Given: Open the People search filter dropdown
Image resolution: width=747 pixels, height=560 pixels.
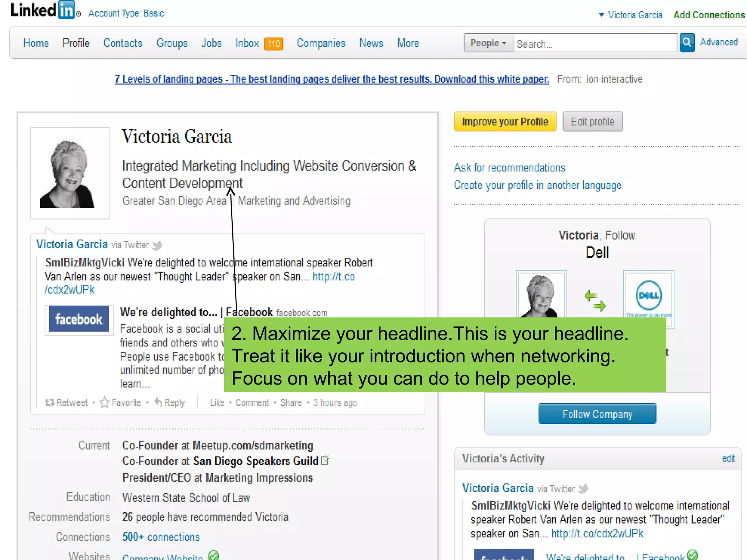Looking at the screenshot, I should [x=488, y=43].
